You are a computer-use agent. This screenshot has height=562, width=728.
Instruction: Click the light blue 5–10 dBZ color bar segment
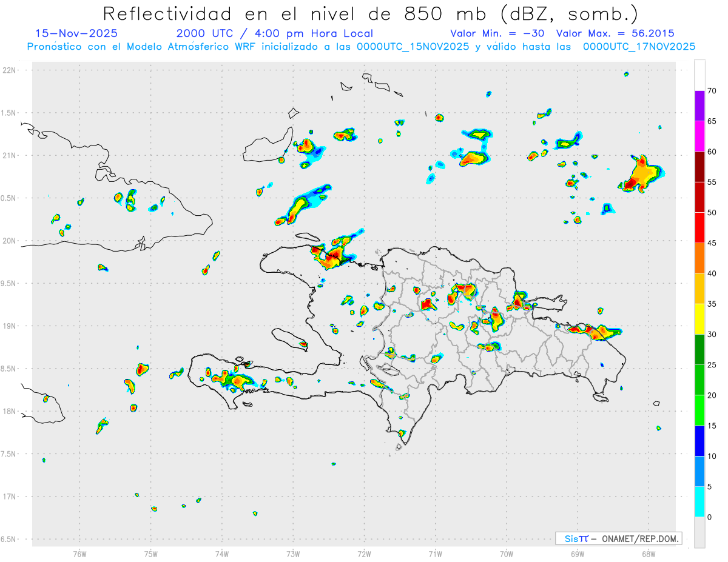click(699, 472)
